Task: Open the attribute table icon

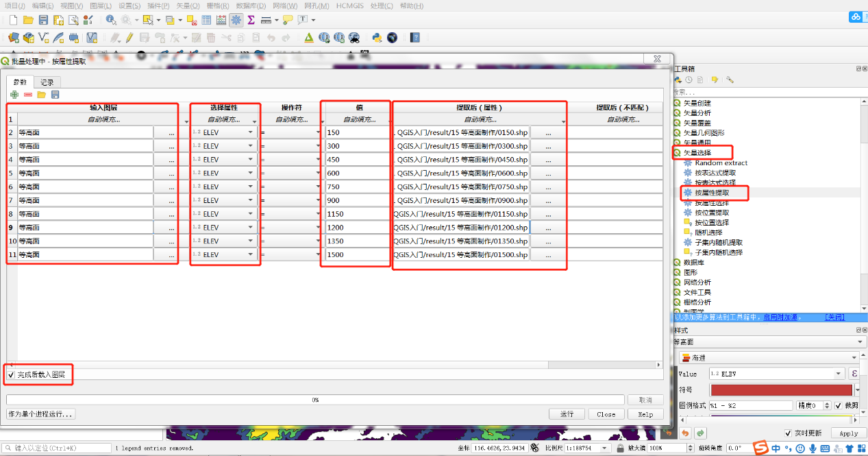Action: (x=206, y=20)
